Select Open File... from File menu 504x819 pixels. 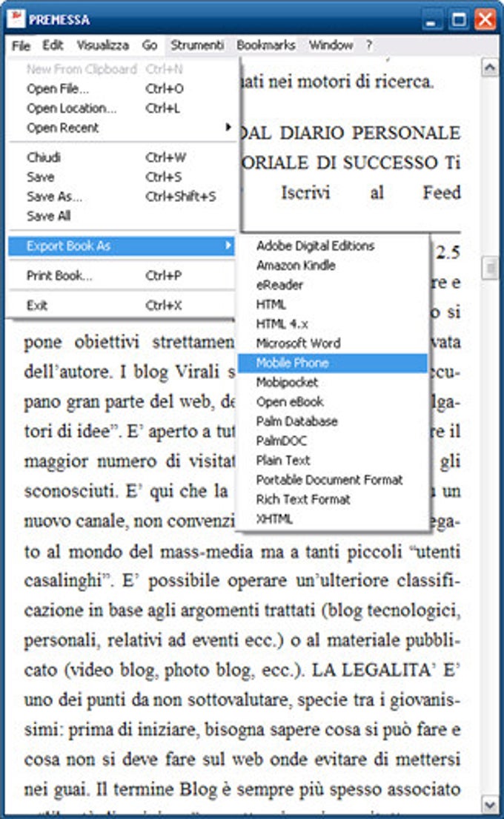121,89
